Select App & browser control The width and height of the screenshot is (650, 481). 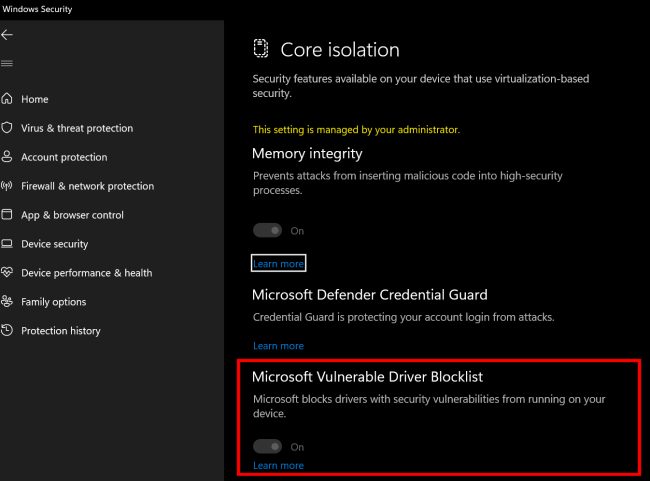pos(73,215)
